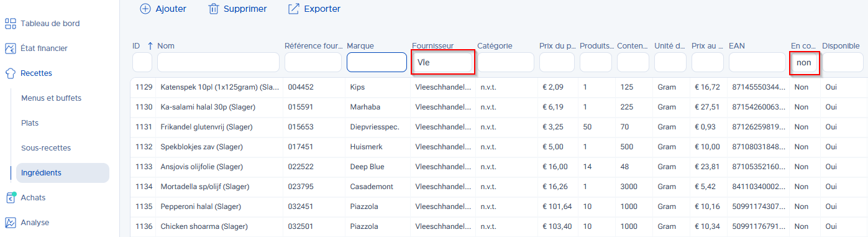The image size is (868, 237).
Task: Open Menus et buffets section
Action: 51,98
